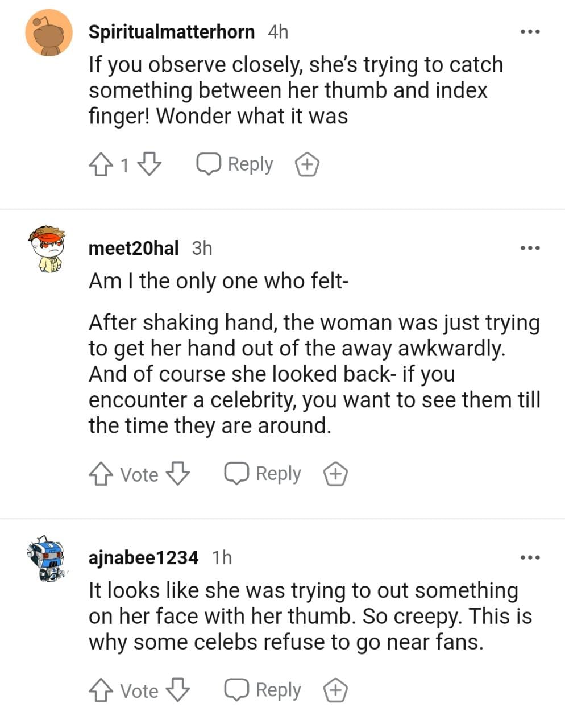
Task: Open options menu for ajnabee1234's comment
Action: tap(530, 557)
